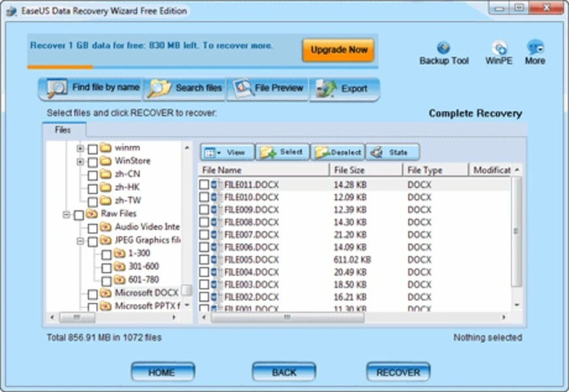The image size is (569, 392).
Task: Launch the WinPE feature
Action: 498,51
